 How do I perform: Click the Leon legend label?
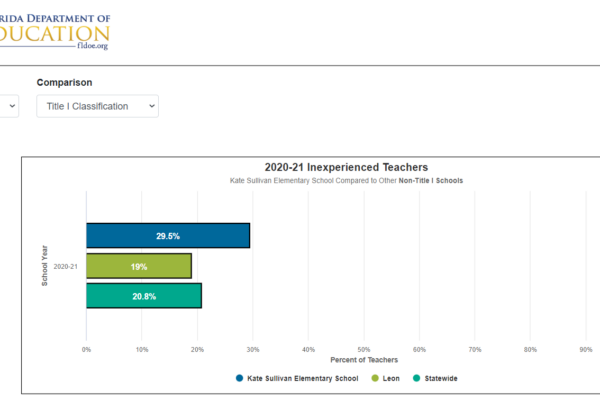pyautogui.click(x=391, y=379)
